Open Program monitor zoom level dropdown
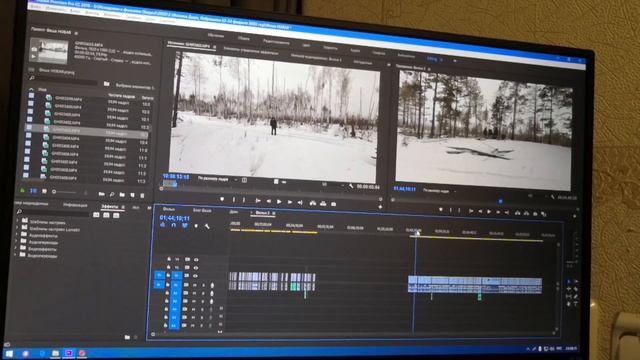This screenshot has height=360, width=640. pyautogui.click(x=439, y=191)
